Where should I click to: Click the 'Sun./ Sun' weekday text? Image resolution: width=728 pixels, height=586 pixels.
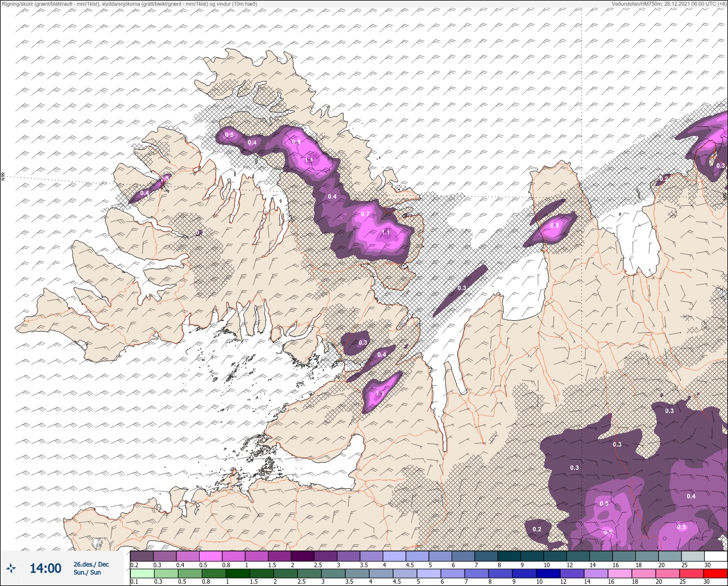coord(87,572)
